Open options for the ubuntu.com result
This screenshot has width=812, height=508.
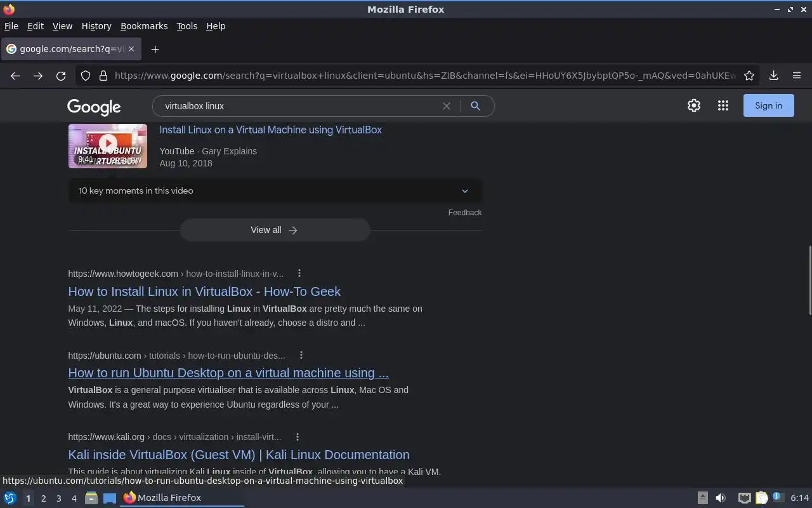point(301,356)
